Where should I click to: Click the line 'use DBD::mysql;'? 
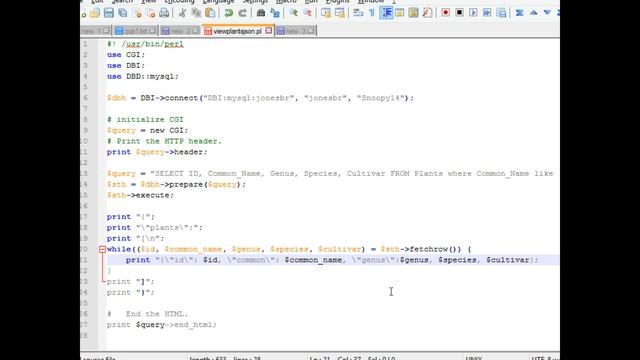[x=142, y=76]
